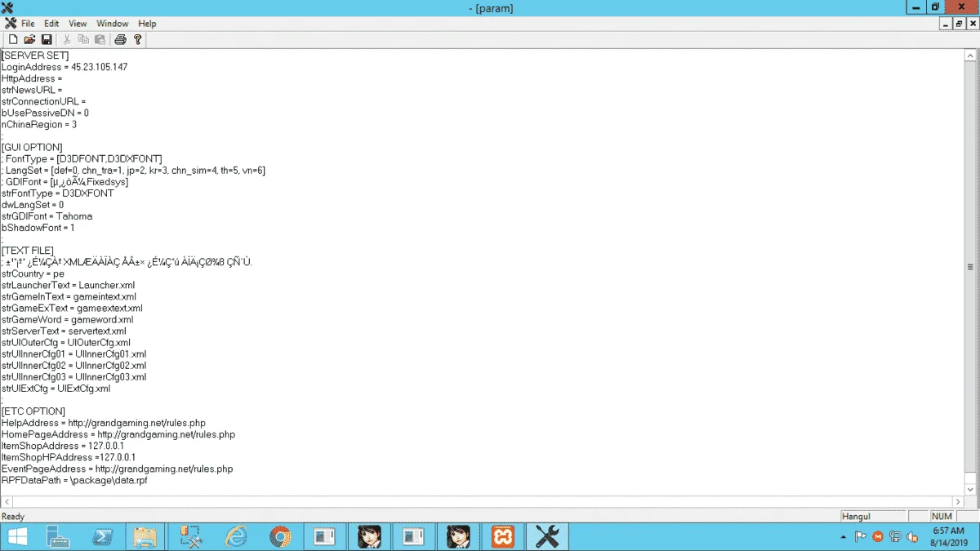
Task: Click the HttpAddress = line
Action: coord(32,78)
